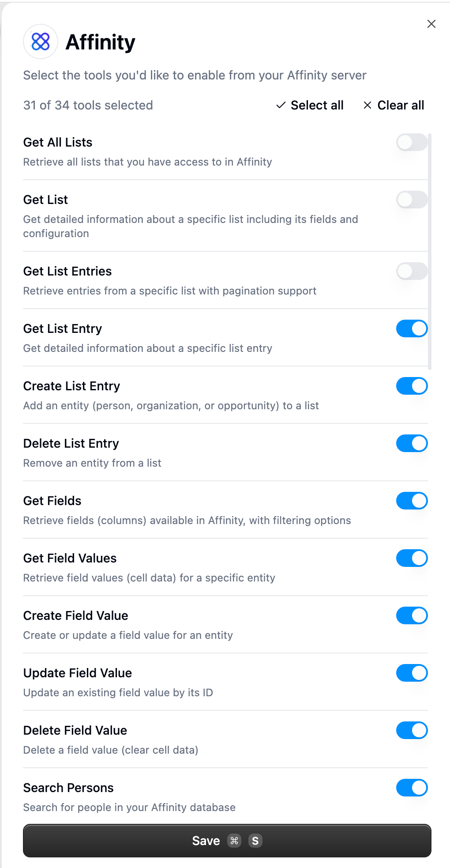Turn off Create Field Value
The image size is (450, 868).
tap(411, 615)
